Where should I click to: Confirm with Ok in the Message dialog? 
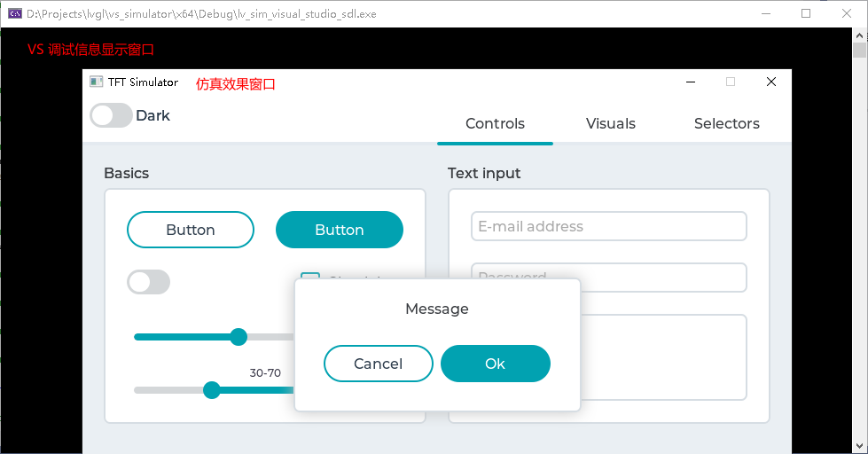click(x=496, y=364)
